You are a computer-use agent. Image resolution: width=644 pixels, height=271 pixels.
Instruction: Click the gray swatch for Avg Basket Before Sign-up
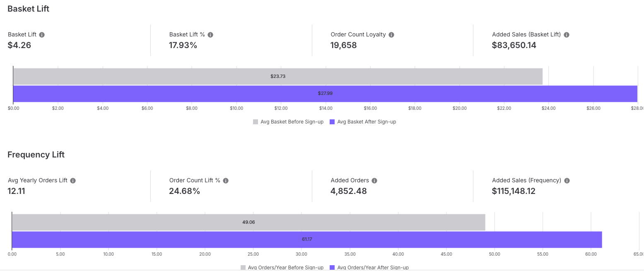pyautogui.click(x=256, y=122)
